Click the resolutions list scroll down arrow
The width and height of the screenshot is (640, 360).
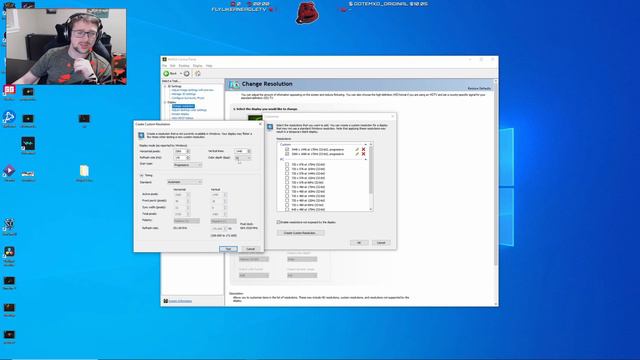point(371,209)
